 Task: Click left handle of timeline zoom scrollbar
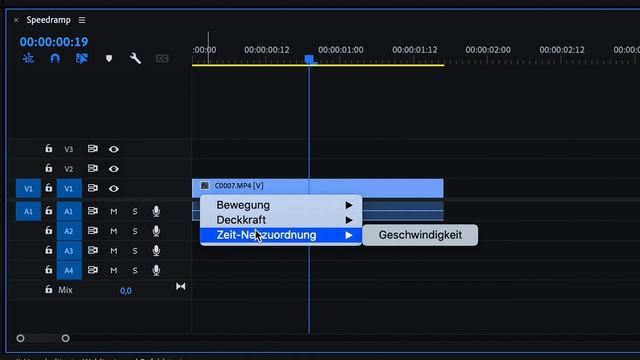(x=20, y=338)
